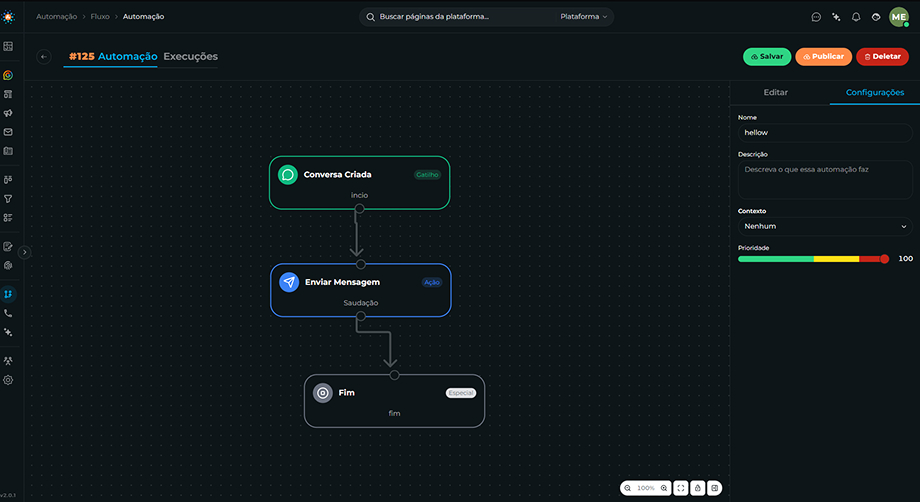Open the ME user avatar menu

pyautogui.click(x=899, y=17)
